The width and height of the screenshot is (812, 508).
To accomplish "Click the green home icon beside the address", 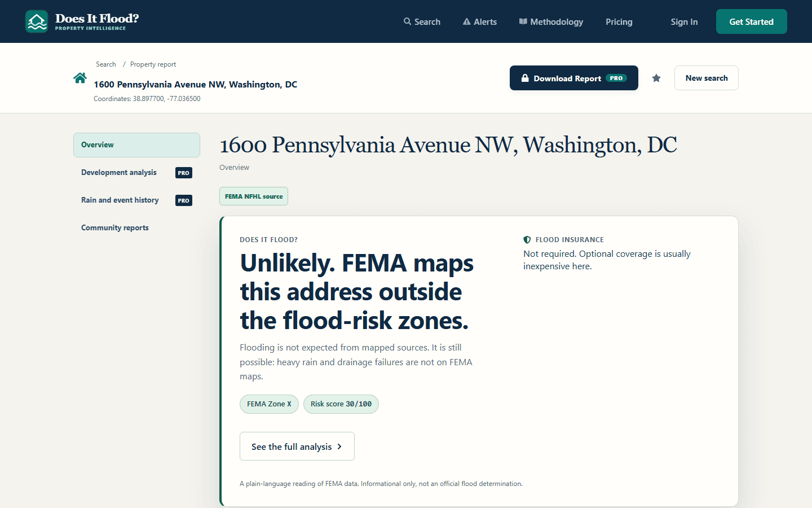I will click(x=80, y=78).
